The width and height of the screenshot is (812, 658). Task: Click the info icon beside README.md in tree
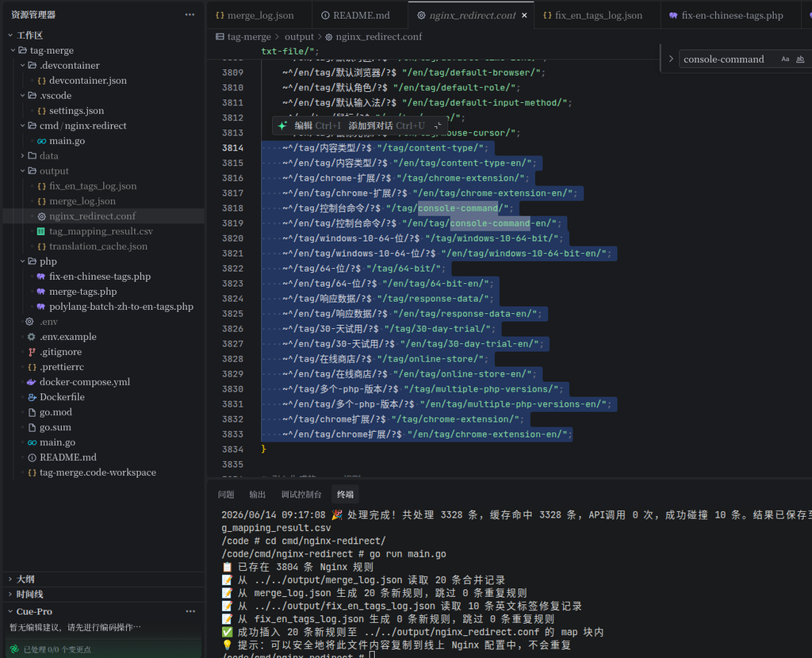click(32, 457)
